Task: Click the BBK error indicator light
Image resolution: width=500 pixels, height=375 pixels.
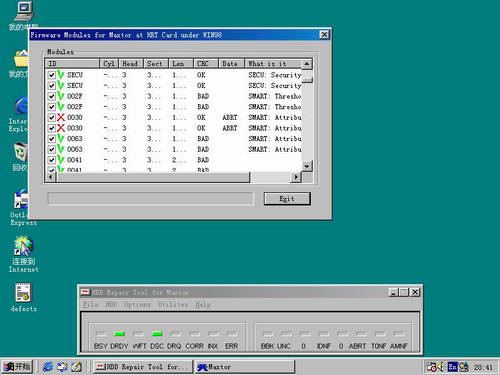Action: [x=268, y=334]
